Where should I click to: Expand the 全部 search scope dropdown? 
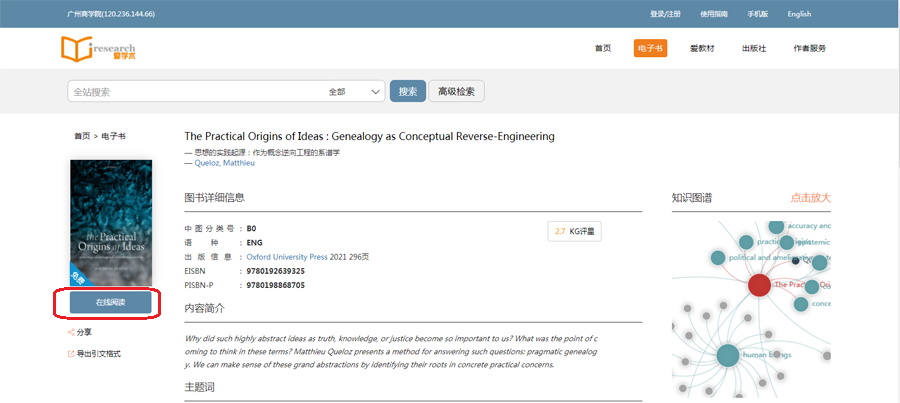click(x=355, y=91)
